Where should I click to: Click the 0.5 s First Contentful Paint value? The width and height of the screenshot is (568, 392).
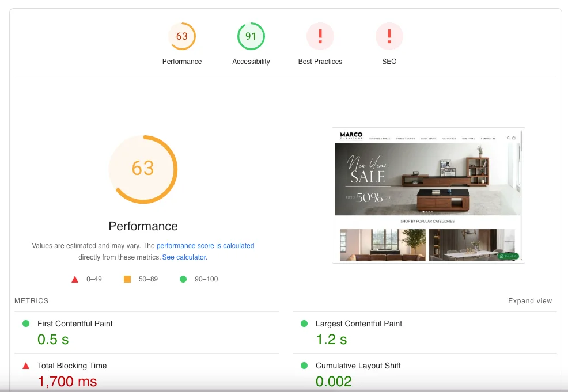pyautogui.click(x=53, y=340)
